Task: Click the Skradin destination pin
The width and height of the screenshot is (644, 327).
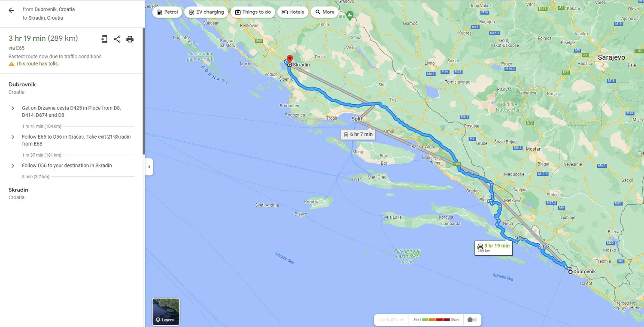Action: 289,59
